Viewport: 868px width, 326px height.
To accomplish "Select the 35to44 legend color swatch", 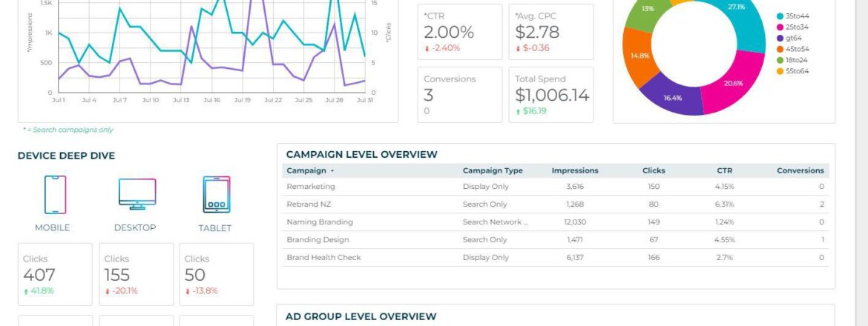I will (780, 16).
